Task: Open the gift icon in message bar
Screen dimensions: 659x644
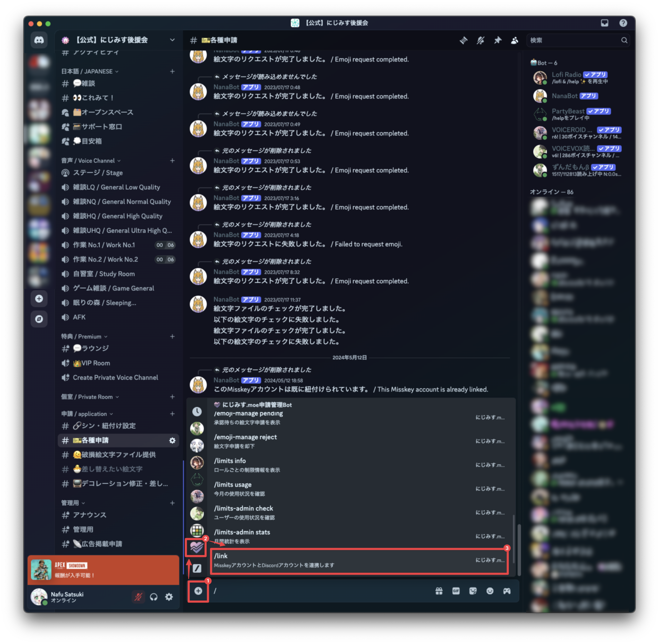Action: pyautogui.click(x=439, y=591)
